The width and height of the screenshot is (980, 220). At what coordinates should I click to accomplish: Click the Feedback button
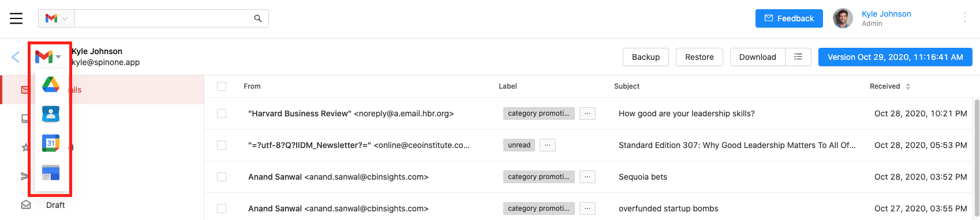789,18
